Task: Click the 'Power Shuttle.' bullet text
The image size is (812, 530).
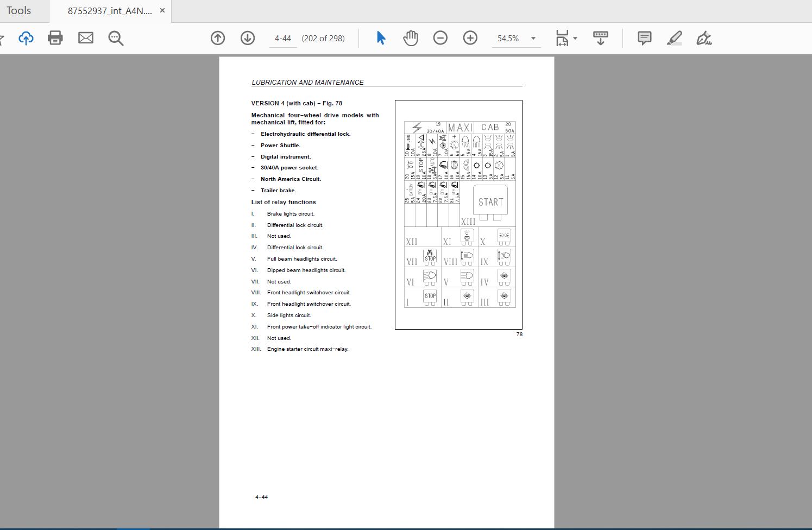Action: [280, 146]
